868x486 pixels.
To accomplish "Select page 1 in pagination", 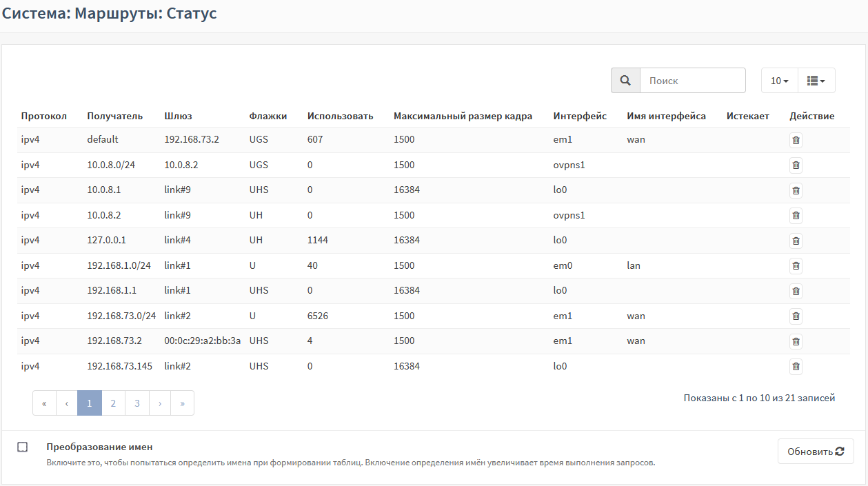I will (x=90, y=403).
